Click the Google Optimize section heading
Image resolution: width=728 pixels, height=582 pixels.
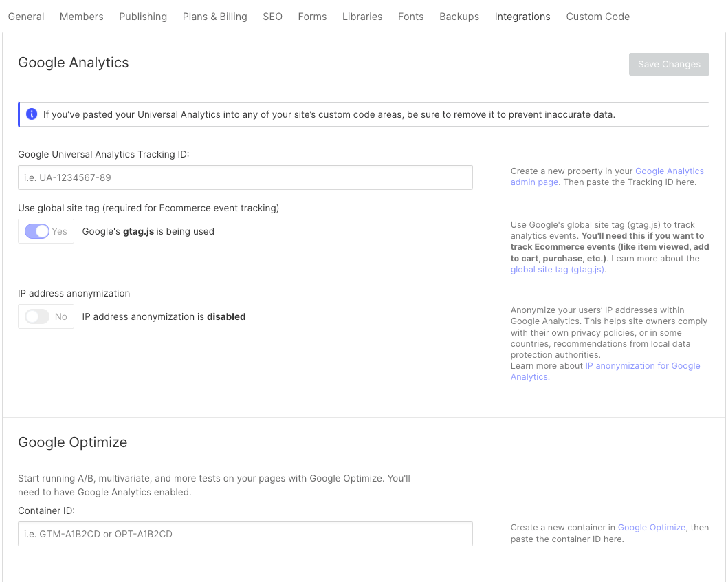[72, 442]
